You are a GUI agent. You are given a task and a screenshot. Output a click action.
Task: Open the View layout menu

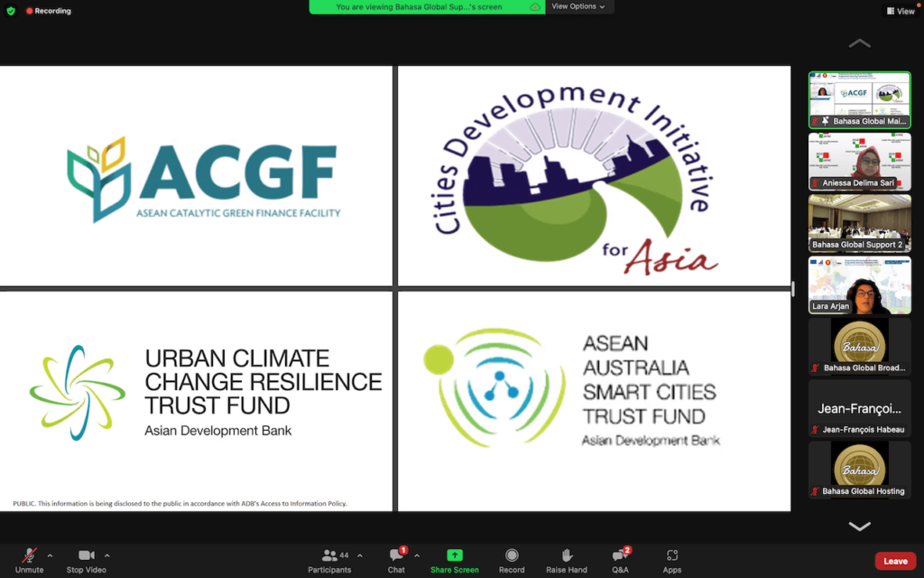click(901, 11)
